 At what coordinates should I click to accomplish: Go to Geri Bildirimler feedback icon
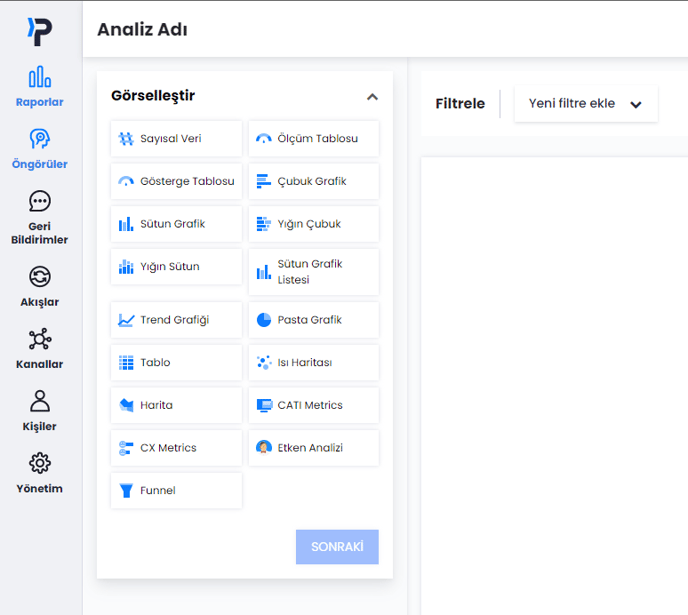point(40,201)
